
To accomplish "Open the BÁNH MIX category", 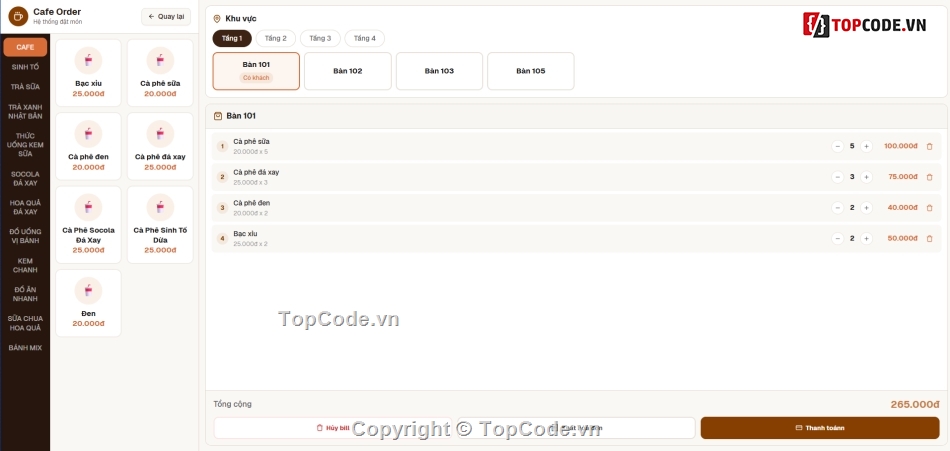I will coord(25,348).
